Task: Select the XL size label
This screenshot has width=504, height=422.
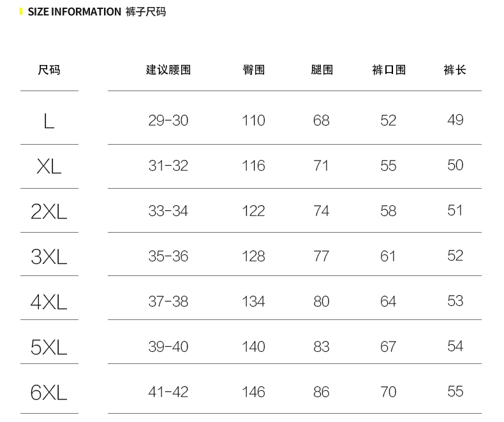Action: point(49,166)
